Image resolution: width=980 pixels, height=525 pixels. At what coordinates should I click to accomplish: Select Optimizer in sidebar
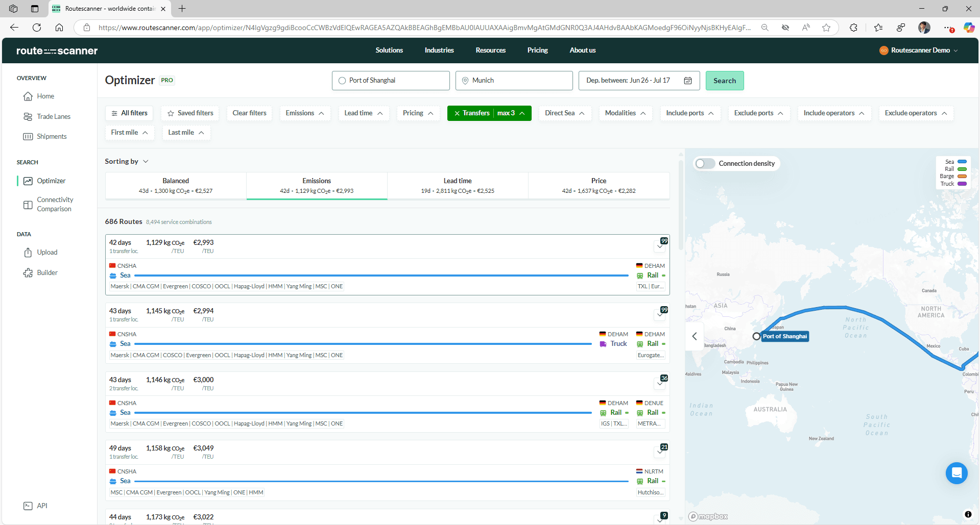pyautogui.click(x=44, y=181)
